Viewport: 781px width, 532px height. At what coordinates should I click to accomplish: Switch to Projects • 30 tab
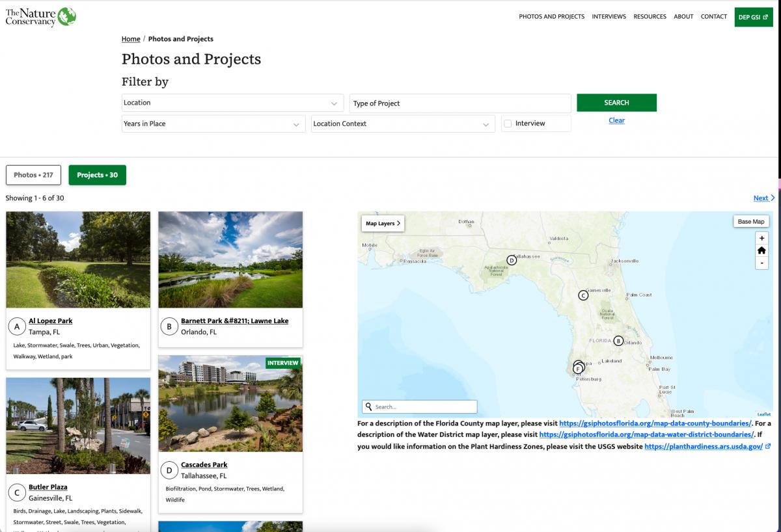coord(98,175)
